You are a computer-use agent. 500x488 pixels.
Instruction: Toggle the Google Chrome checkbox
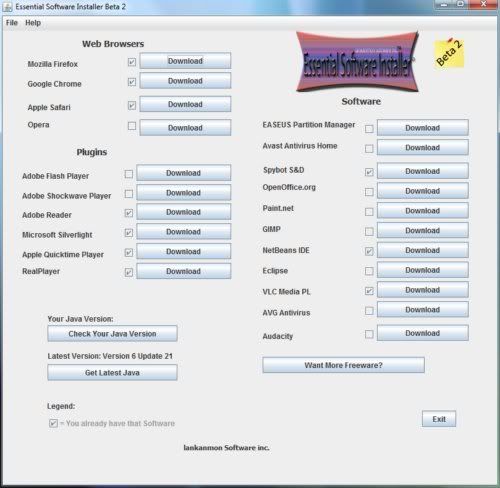click(x=132, y=82)
